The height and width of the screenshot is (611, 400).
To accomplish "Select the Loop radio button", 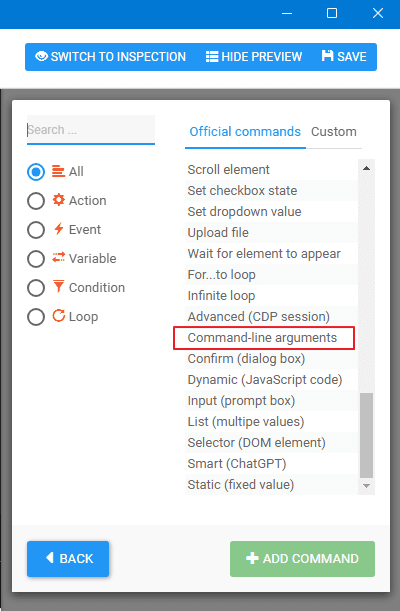I will pyautogui.click(x=36, y=317).
